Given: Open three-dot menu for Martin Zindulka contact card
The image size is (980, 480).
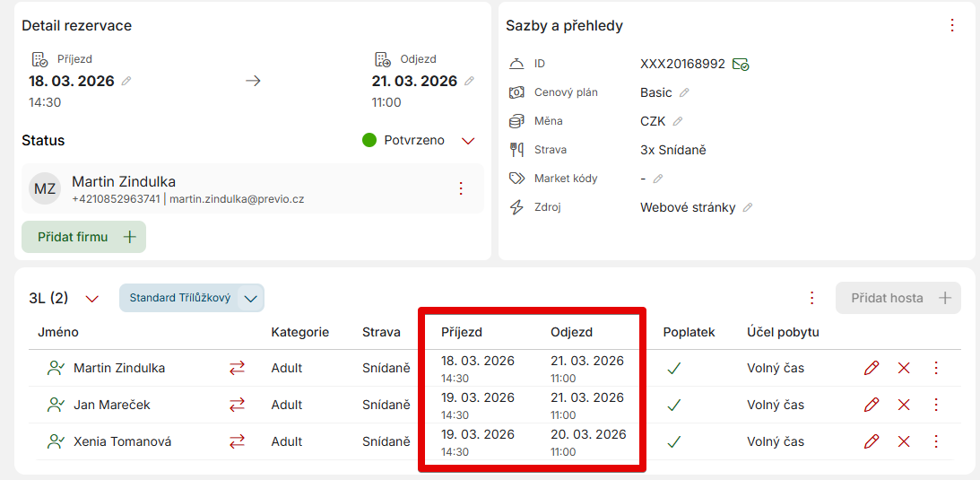Looking at the screenshot, I should pos(461,188).
